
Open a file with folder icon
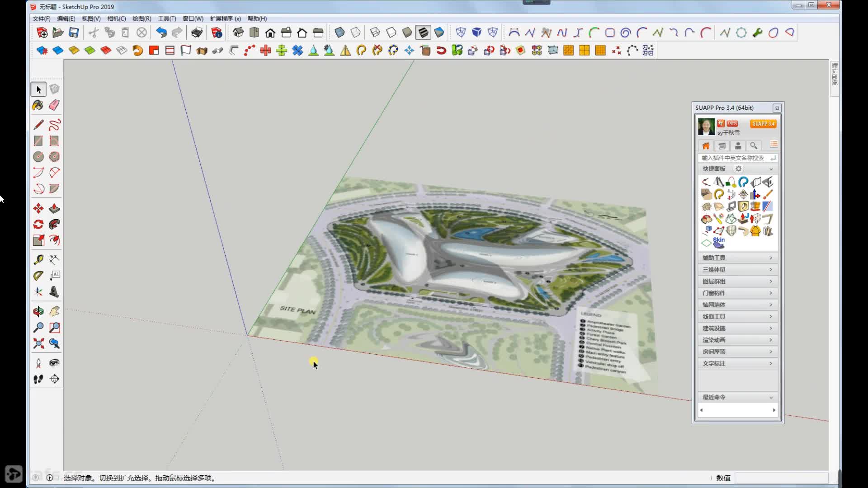click(57, 33)
